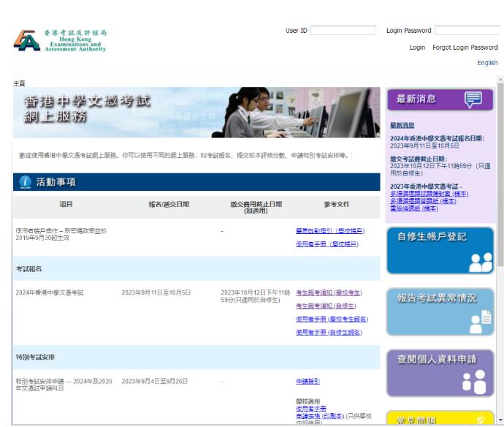Open 簡易啟動指引 (學校帳戶) link
This screenshot has width=504, height=427.
click(330, 231)
